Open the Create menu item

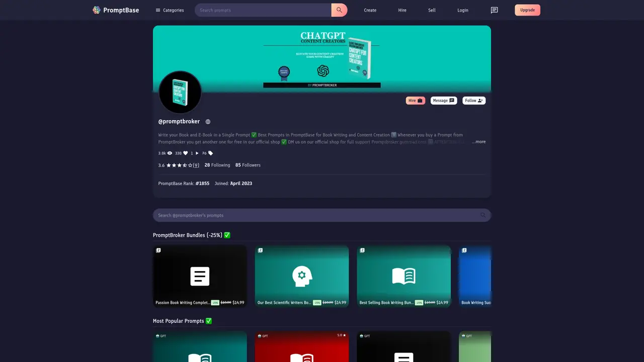point(370,10)
